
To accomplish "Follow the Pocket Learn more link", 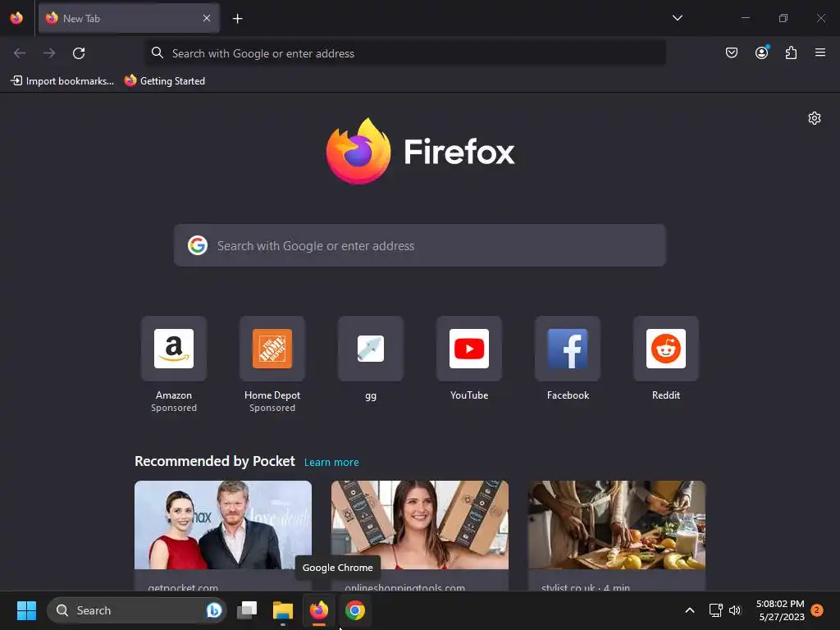I will [331, 463].
